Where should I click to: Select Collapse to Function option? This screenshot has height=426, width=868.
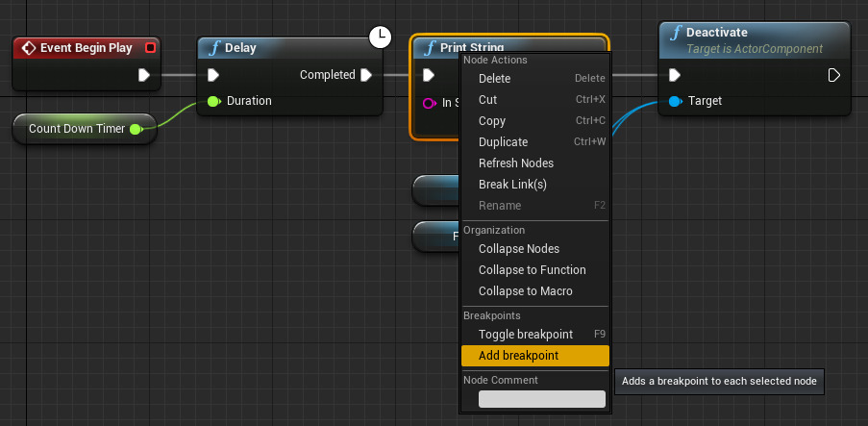[x=532, y=270]
